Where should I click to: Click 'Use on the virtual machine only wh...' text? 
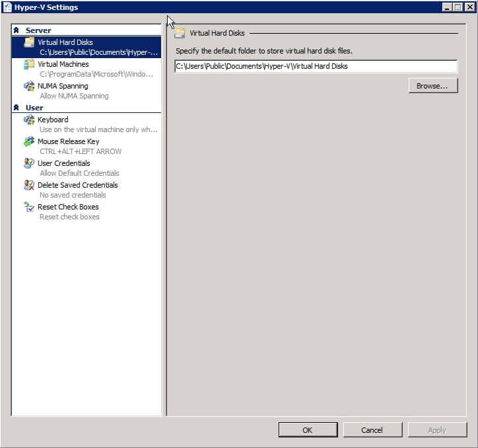coord(98,130)
